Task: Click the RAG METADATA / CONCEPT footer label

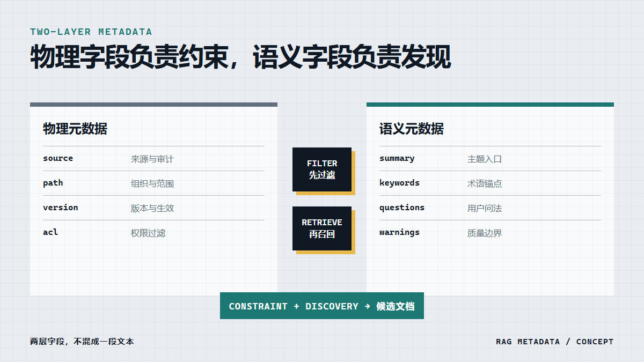Action: tap(554, 342)
